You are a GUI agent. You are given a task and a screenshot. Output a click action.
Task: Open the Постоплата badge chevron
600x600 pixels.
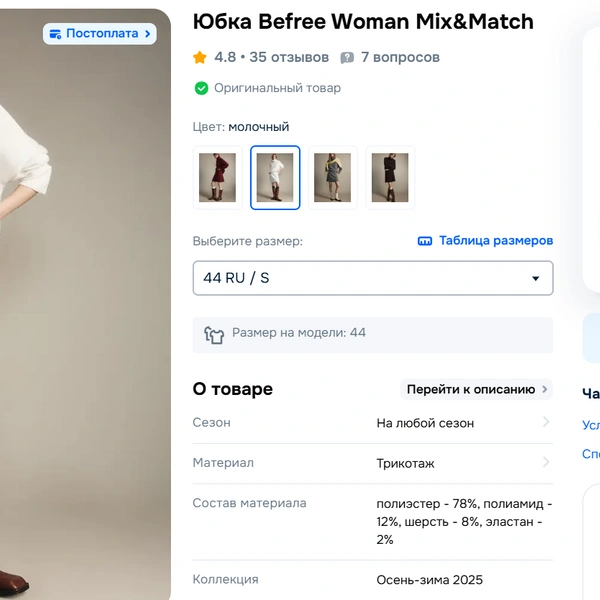[149, 34]
